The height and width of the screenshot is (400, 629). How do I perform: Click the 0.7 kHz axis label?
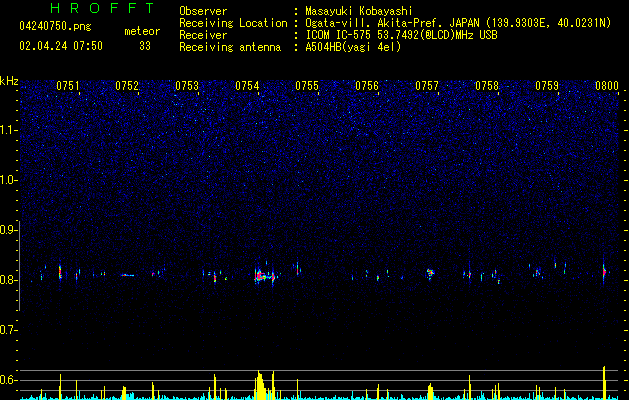pyautogui.click(x=9, y=330)
